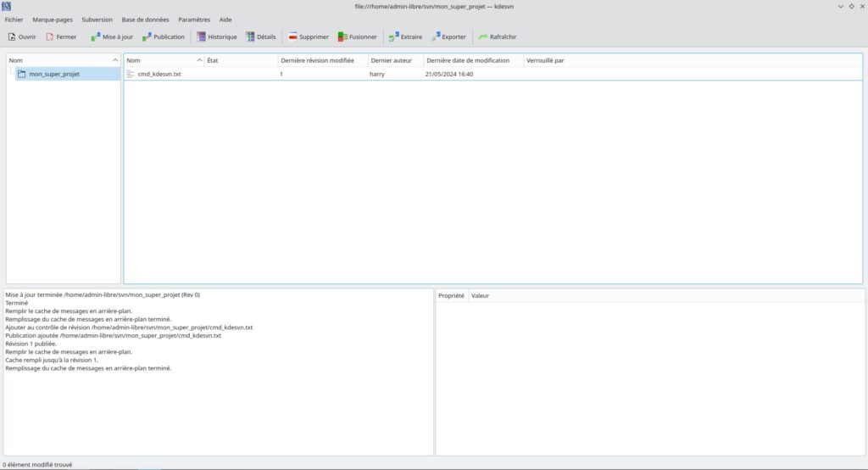868x470 pixels.
Task: Run Mise à jour from the toolbar
Action: 112,36
